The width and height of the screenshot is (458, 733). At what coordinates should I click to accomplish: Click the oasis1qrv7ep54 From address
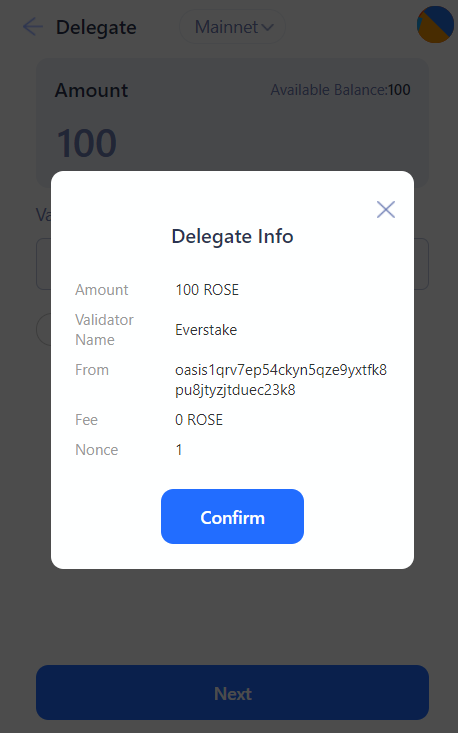281,380
